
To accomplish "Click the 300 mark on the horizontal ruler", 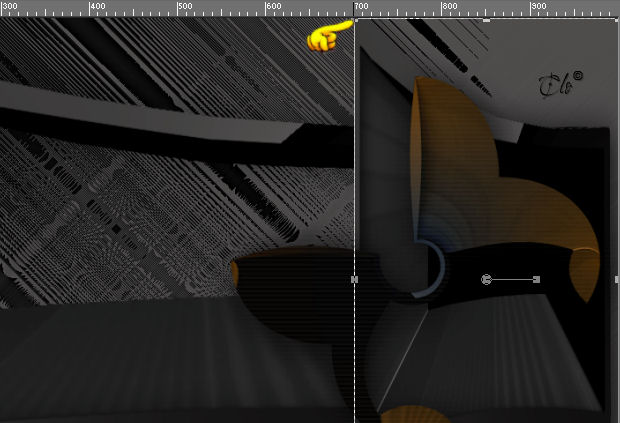I will click(x=9, y=6).
